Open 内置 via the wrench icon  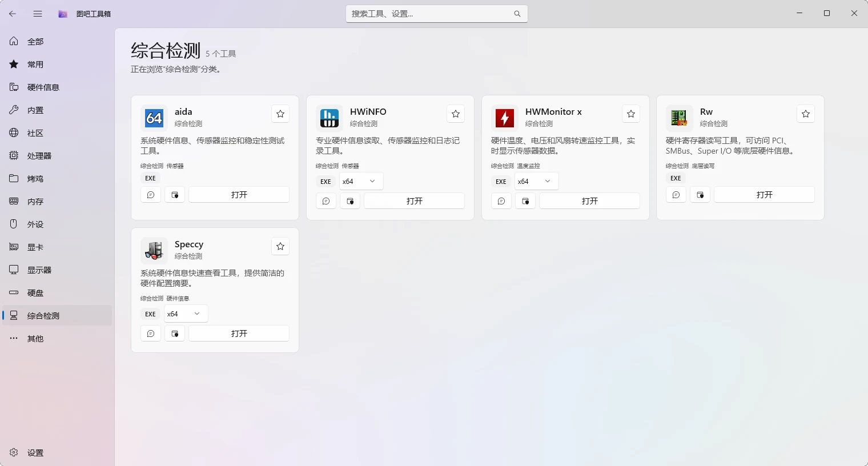pyautogui.click(x=14, y=110)
